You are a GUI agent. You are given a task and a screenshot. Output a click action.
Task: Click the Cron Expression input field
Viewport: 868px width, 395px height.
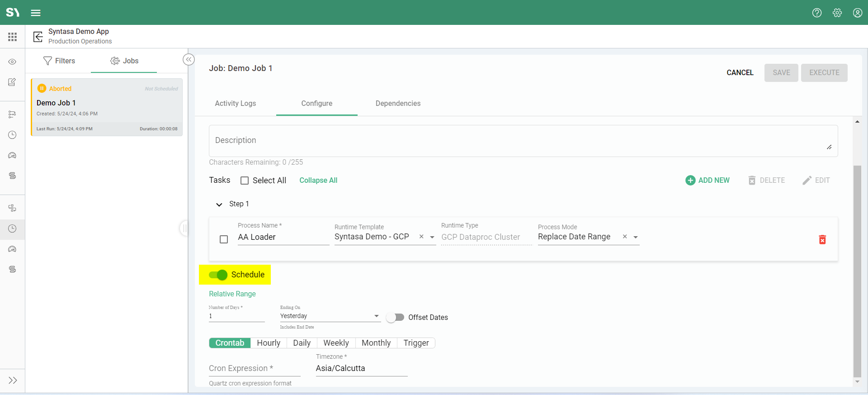[x=254, y=368]
